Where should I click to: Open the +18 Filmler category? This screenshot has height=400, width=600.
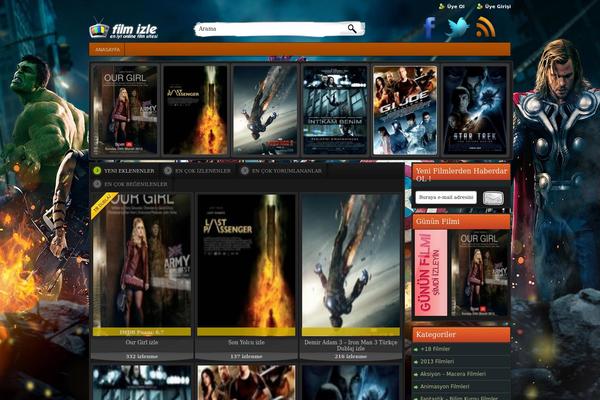click(435, 349)
